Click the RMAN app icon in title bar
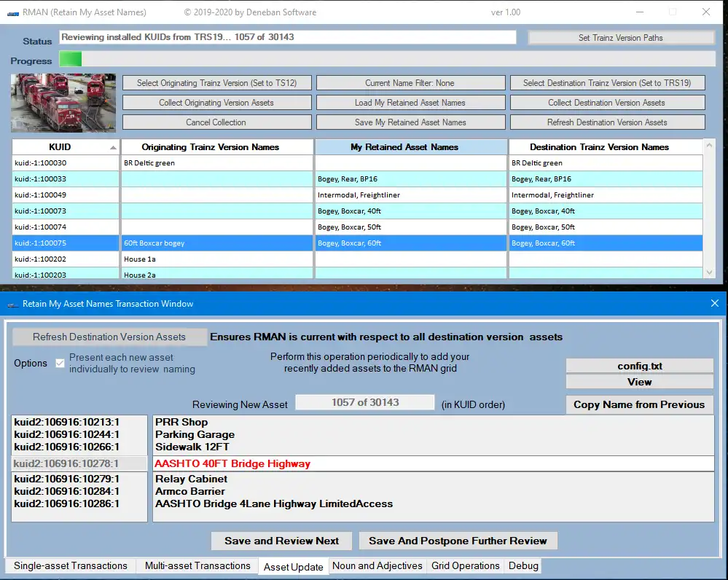 (x=13, y=13)
